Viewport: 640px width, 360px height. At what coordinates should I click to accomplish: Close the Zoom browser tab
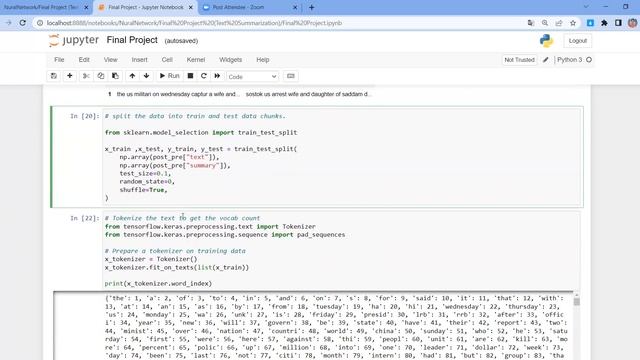click(x=296, y=7)
